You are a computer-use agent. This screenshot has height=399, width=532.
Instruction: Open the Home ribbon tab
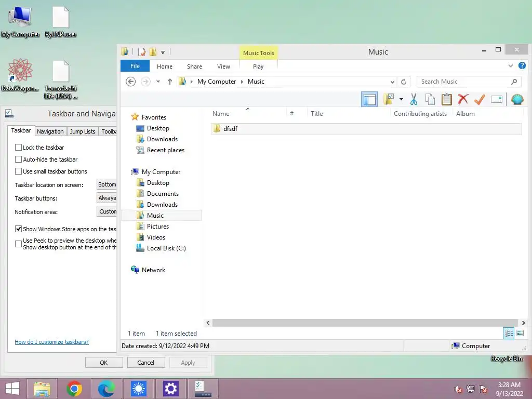(165, 66)
